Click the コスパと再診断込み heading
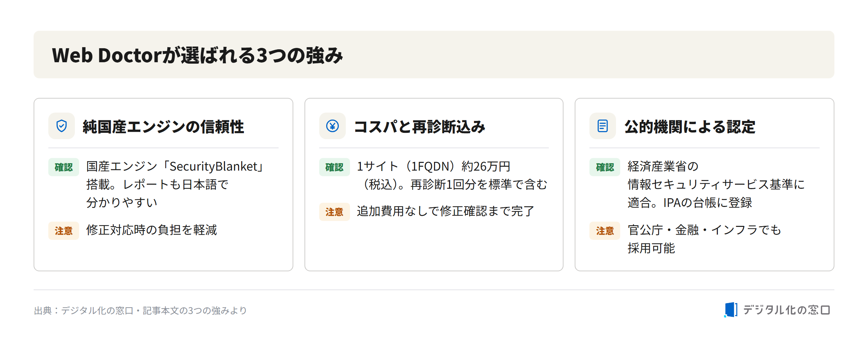This screenshot has width=868, height=351. point(420,127)
